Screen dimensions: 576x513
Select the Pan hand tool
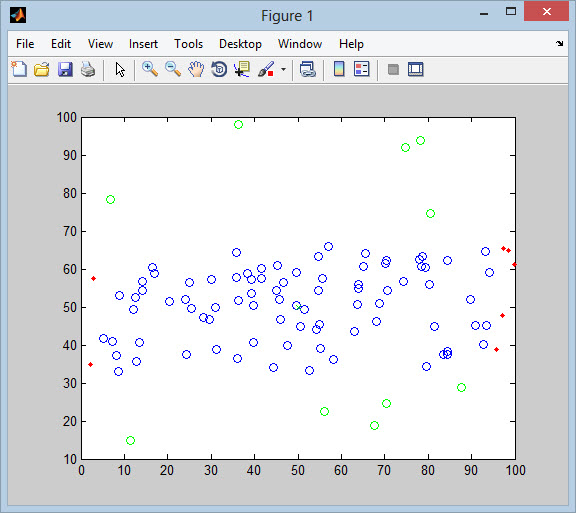pyautogui.click(x=196, y=69)
